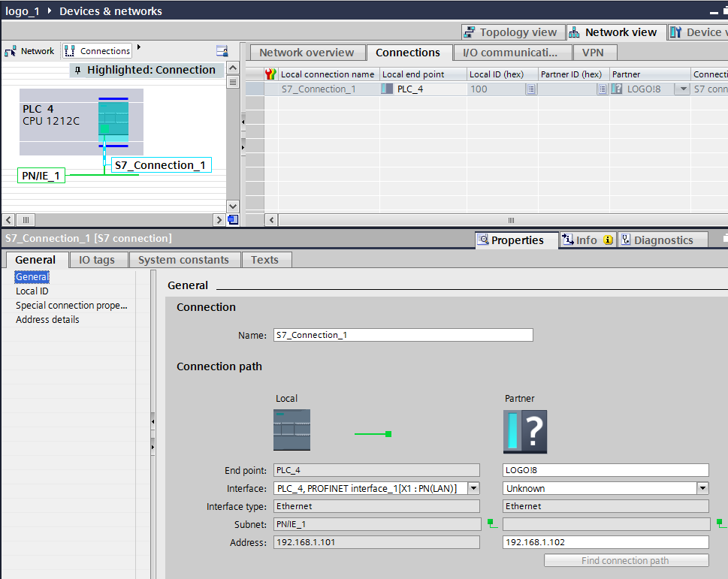Click the connection status icon column header
The image size is (728, 579).
pyautogui.click(x=270, y=74)
